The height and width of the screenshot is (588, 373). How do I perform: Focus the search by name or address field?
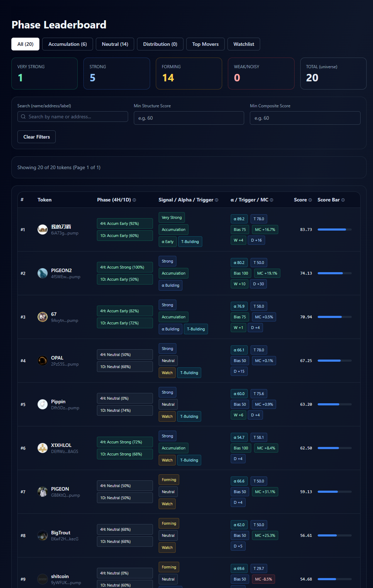(73, 117)
